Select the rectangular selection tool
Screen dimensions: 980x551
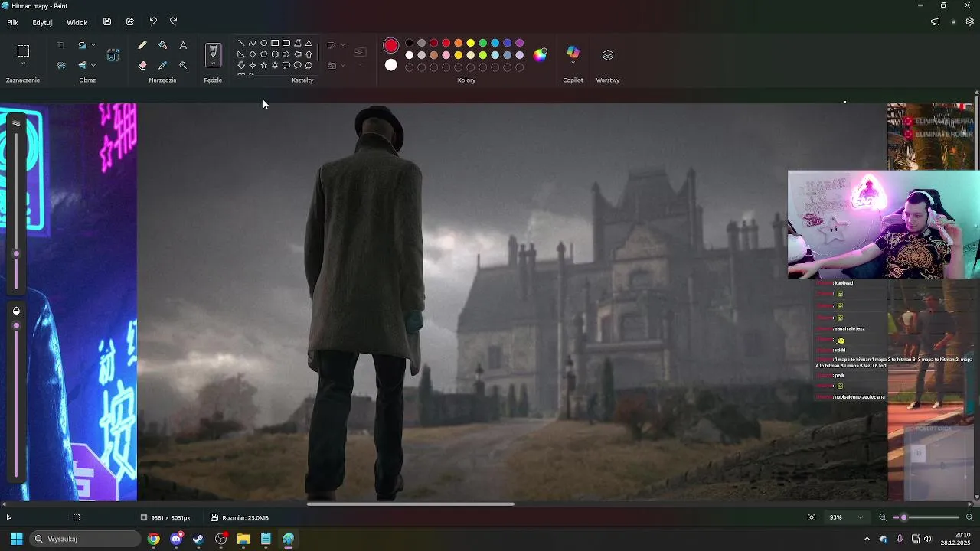click(23, 51)
